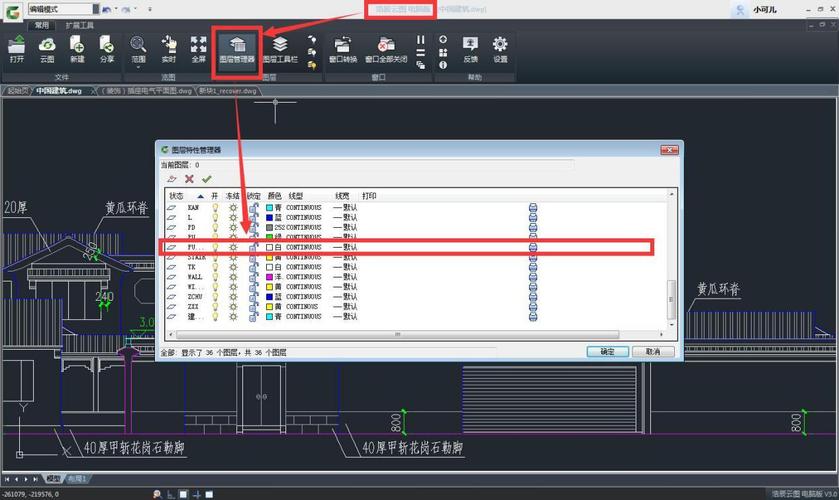Toggle lock icon for STAIR layer
The image size is (839, 500).
coord(254,257)
